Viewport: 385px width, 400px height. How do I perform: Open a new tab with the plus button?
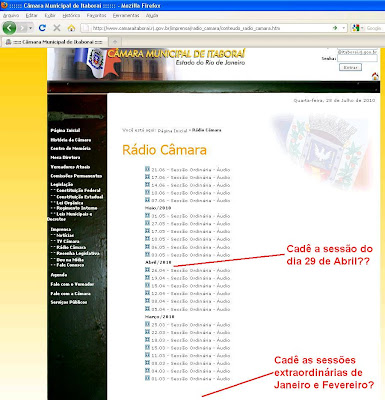[115, 42]
